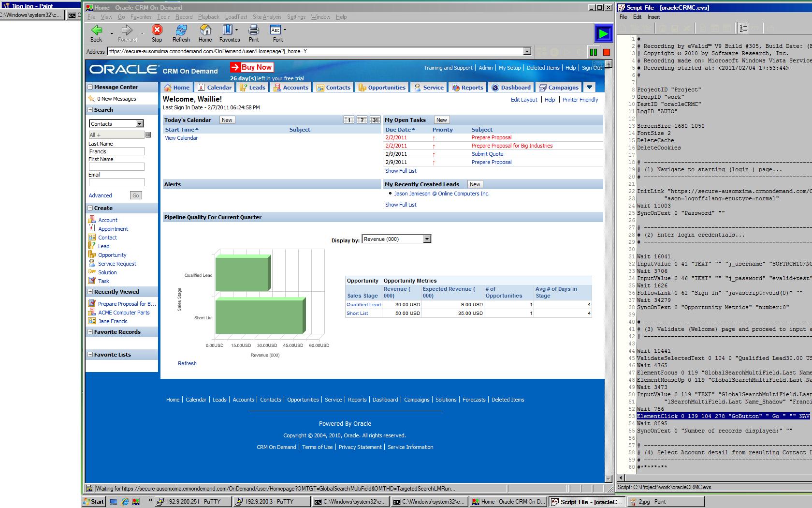
Task: Collapse the Create section
Action: [x=90, y=208]
